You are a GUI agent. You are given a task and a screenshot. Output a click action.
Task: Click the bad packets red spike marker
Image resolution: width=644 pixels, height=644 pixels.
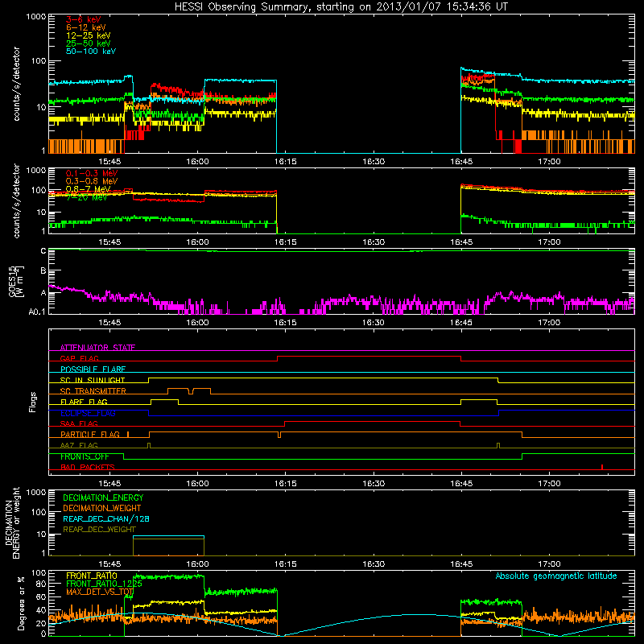pyautogui.click(x=602, y=467)
